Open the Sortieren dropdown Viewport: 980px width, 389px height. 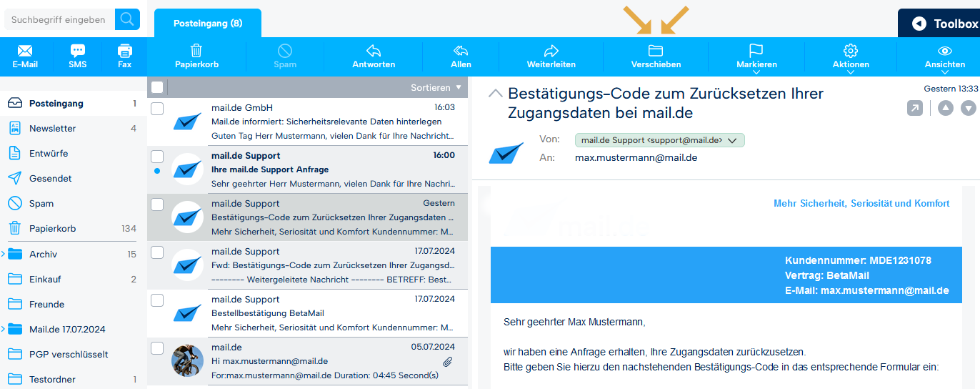coord(436,87)
